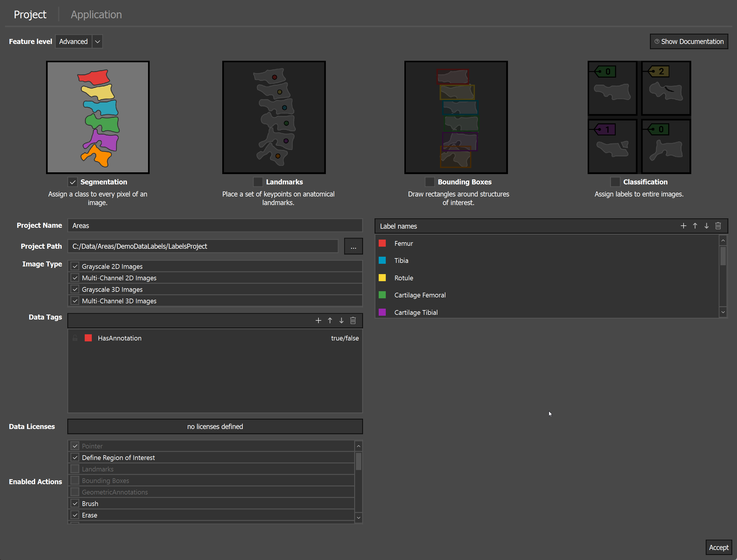Check the Classification checkbox
Screen dimensions: 737x560
615,182
